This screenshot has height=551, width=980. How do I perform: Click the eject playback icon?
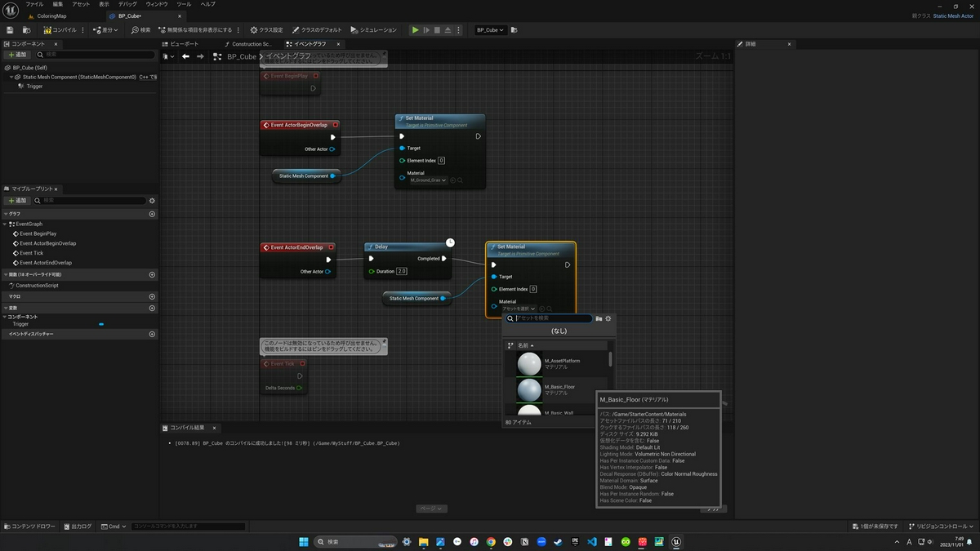click(x=448, y=30)
